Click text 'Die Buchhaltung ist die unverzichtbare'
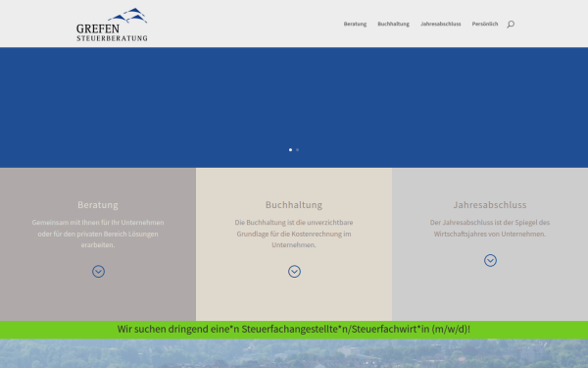 tap(294, 223)
